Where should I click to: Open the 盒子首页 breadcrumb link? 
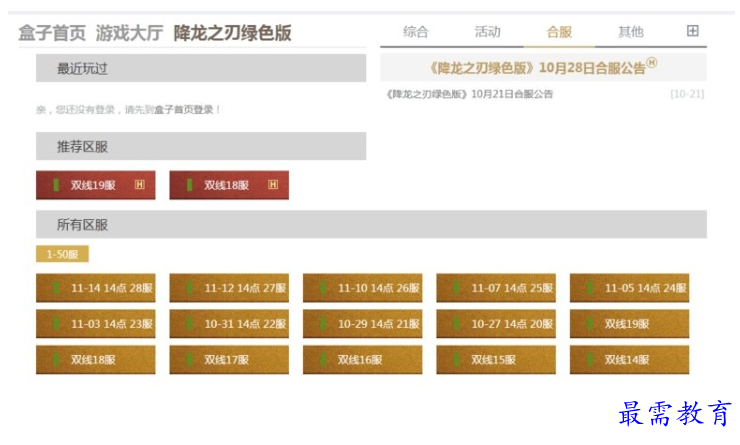point(52,33)
